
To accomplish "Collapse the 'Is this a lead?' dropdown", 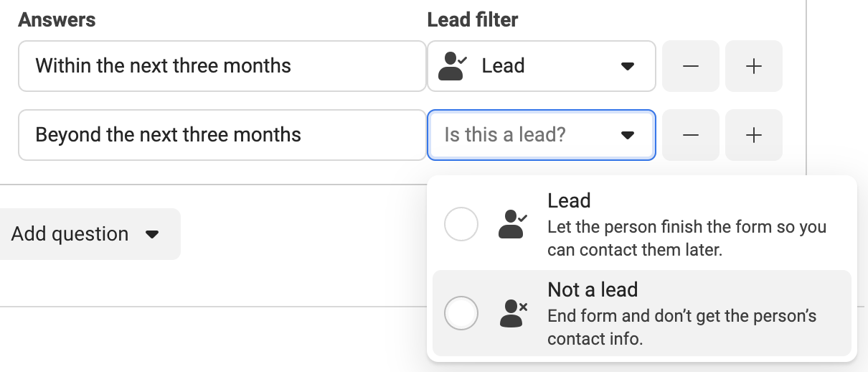I will [x=542, y=135].
